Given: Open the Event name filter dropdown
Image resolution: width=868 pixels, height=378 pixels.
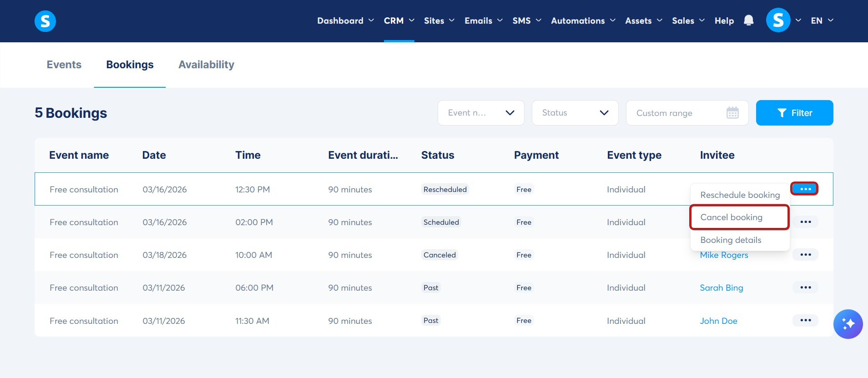Looking at the screenshot, I should click(481, 113).
